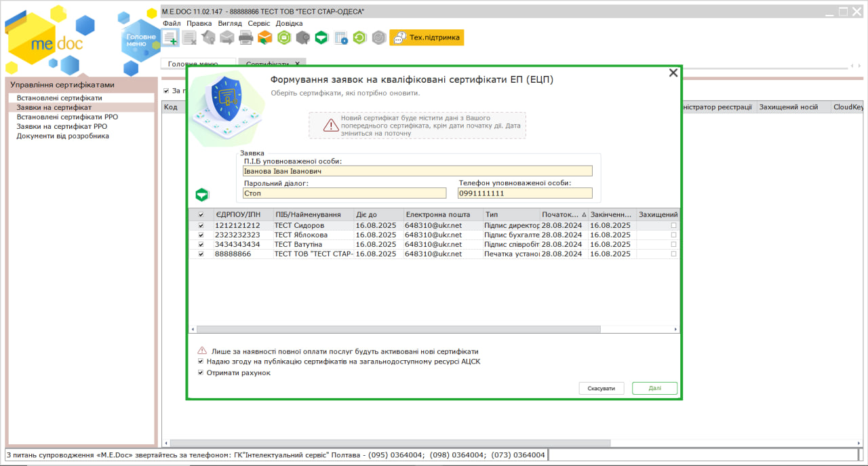This screenshot has width=868, height=466.
Task: Tick the Захищений checkbox in ТЕСТ Сидоров row
Action: click(673, 225)
